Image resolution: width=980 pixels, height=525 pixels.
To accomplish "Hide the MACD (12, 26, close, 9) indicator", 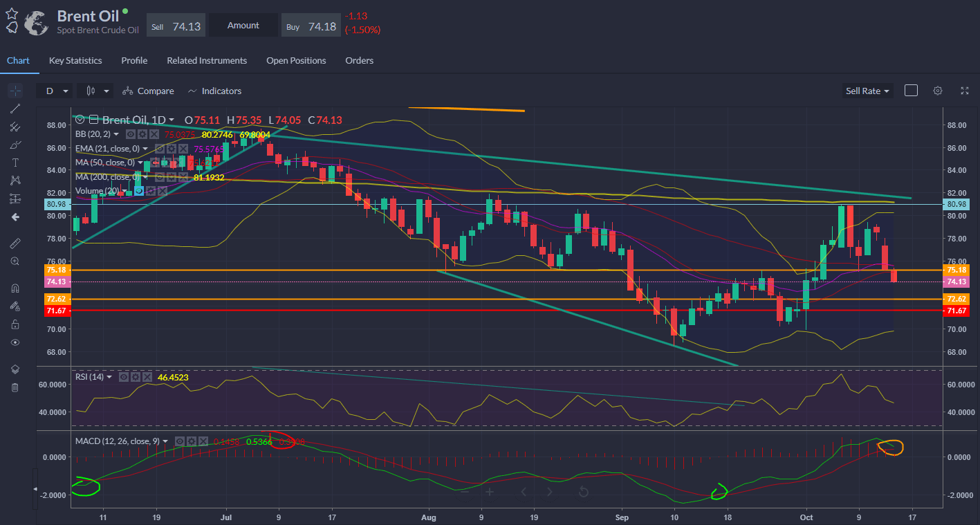I will (x=180, y=441).
